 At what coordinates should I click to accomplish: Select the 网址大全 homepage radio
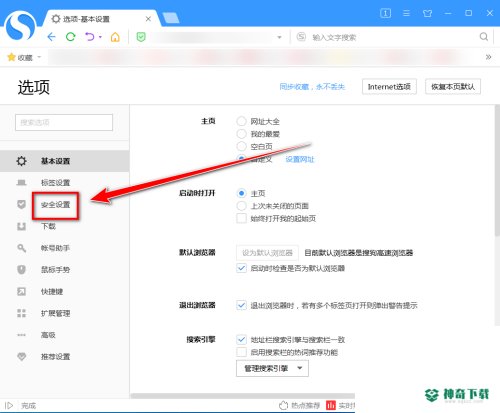click(241, 121)
